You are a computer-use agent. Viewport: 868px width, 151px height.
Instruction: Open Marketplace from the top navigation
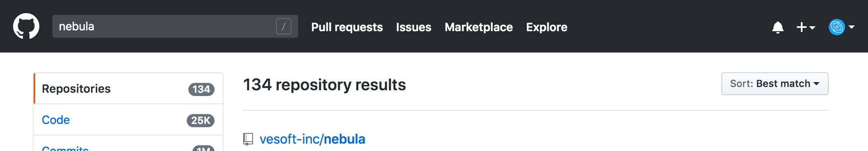click(x=479, y=27)
